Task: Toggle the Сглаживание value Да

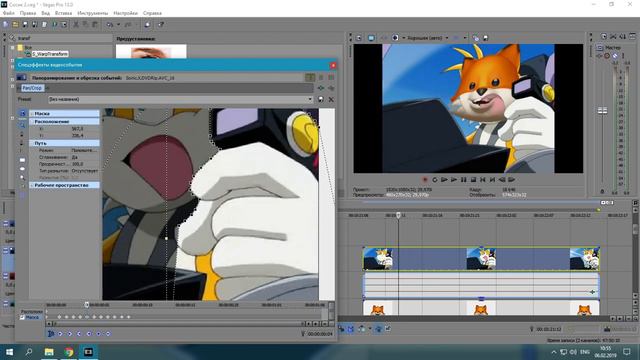Action: coord(75,157)
